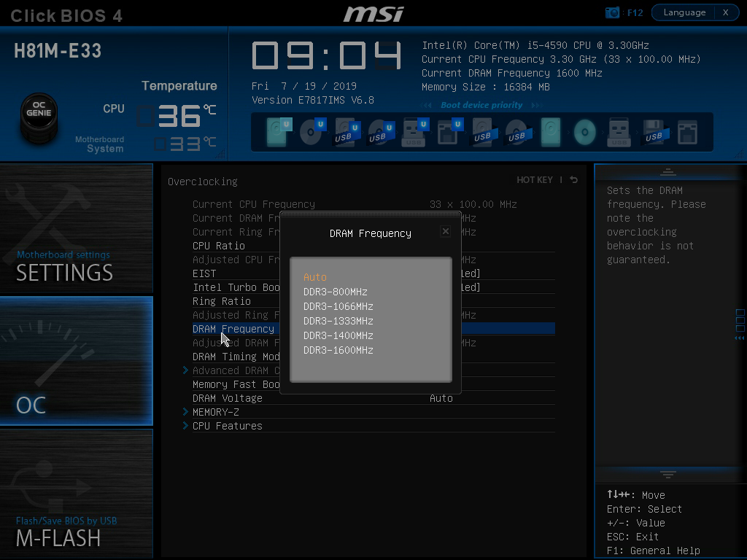
Task: Open the HOT KEY list
Action: tap(535, 179)
